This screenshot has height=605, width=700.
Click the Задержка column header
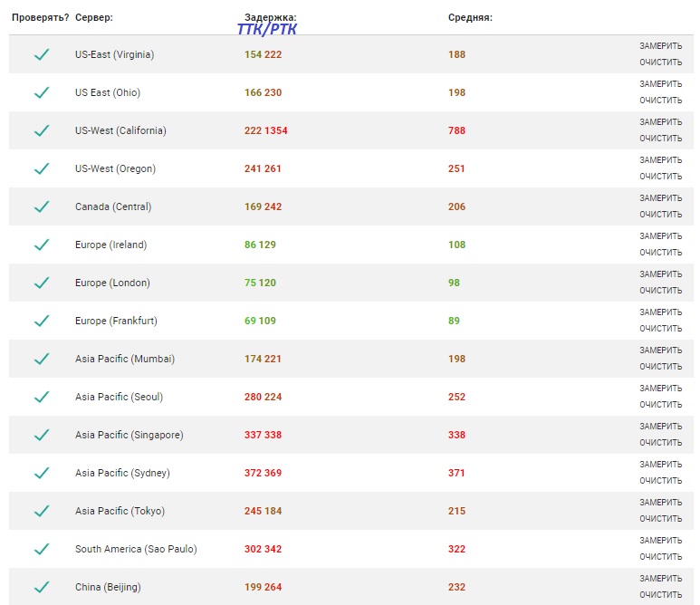point(270,17)
